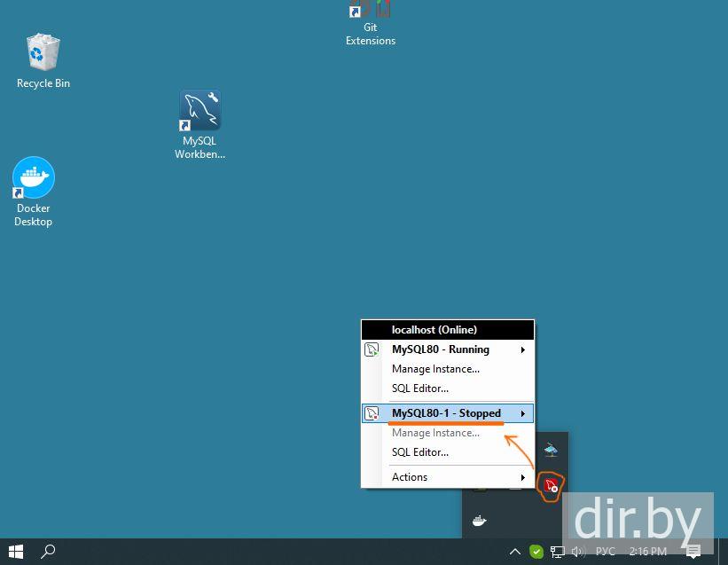Open the Windows Start menu
728x565 pixels.
coord(16,552)
